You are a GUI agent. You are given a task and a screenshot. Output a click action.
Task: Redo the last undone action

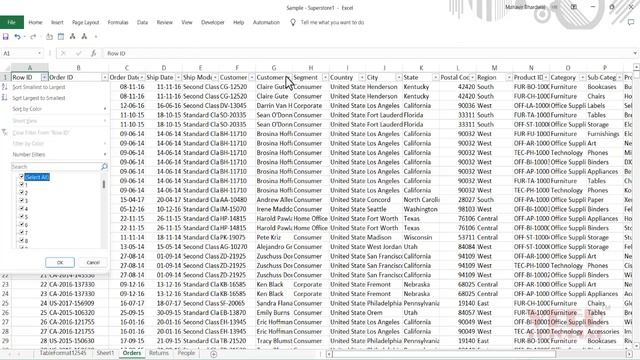(x=33, y=37)
